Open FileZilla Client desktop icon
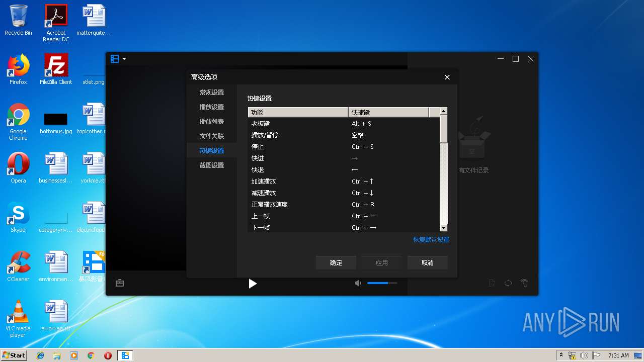The height and width of the screenshot is (362, 644). tap(56, 69)
